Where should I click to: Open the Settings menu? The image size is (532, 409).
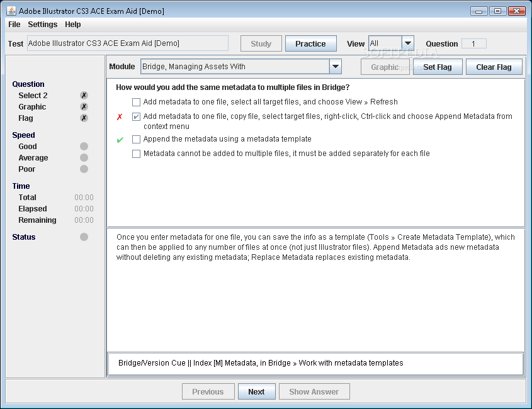pos(42,25)
